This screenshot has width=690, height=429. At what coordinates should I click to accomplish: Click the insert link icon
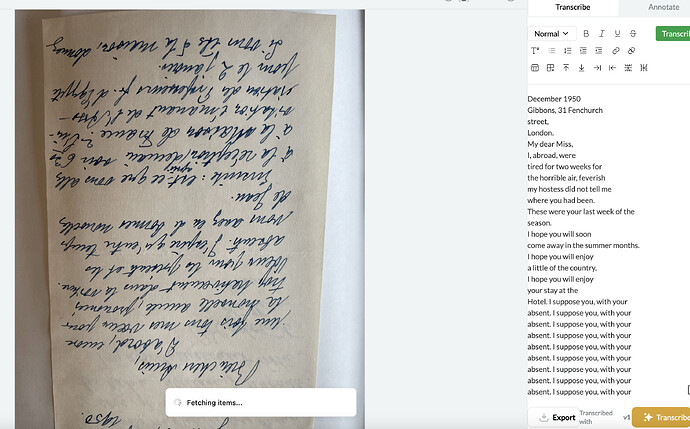coord(616,51)
